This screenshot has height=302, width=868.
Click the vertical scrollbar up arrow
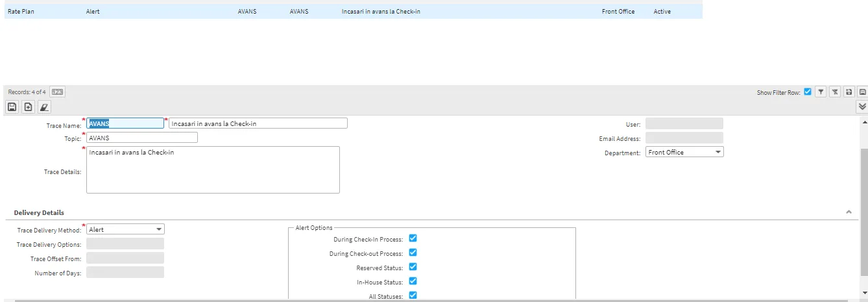coord(863,121)
